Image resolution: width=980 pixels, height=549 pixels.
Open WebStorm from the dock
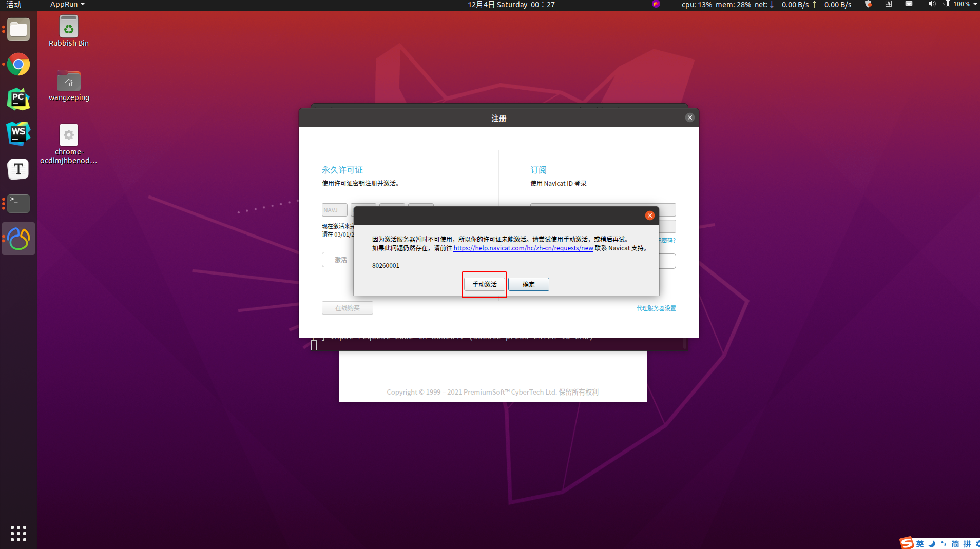tap(18, 134)
